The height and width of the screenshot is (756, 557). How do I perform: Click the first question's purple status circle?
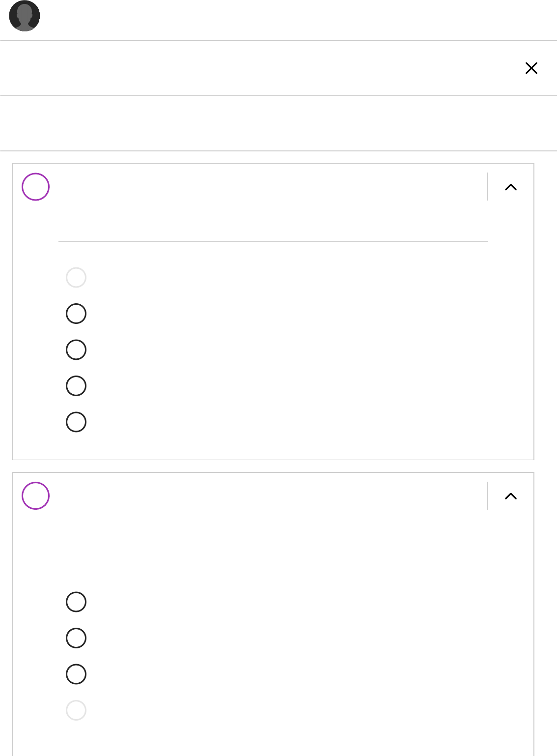(x=36, y=187)
